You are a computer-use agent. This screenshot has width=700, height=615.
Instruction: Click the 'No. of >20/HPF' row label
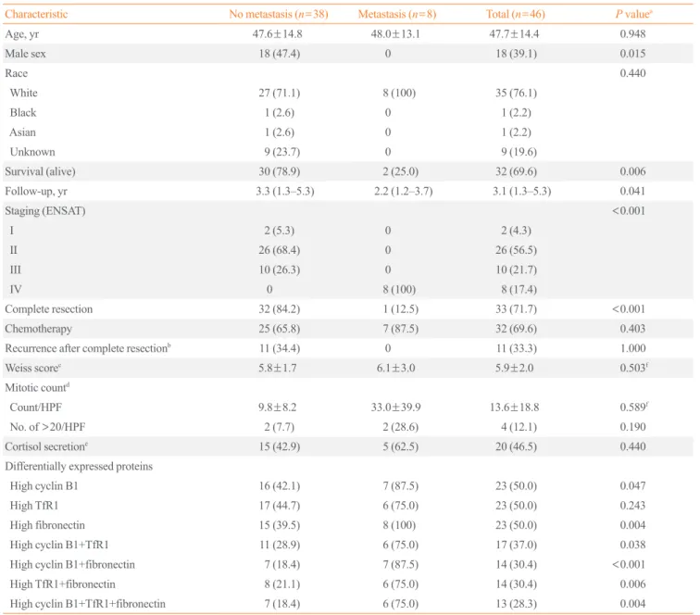47,427
